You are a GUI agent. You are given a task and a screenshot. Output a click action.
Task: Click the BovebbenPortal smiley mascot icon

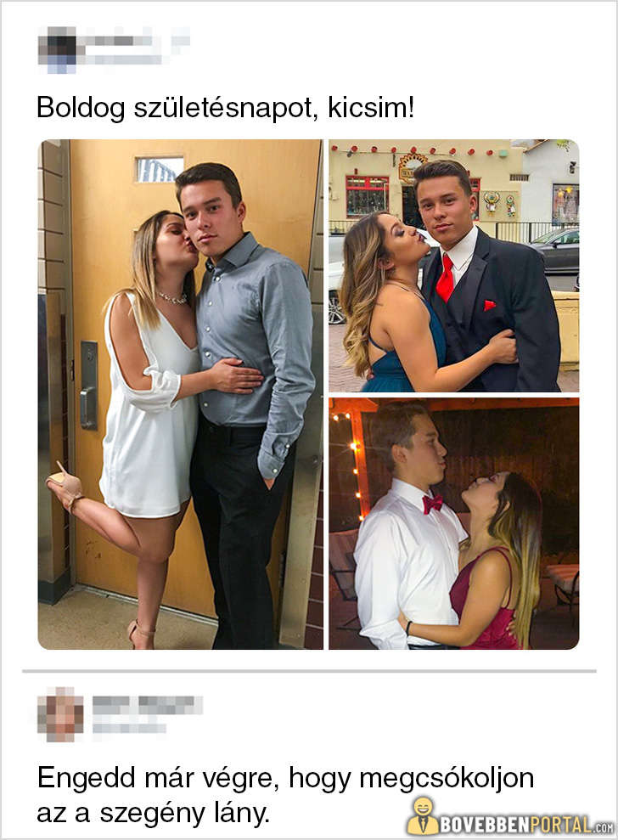point(423,815)
